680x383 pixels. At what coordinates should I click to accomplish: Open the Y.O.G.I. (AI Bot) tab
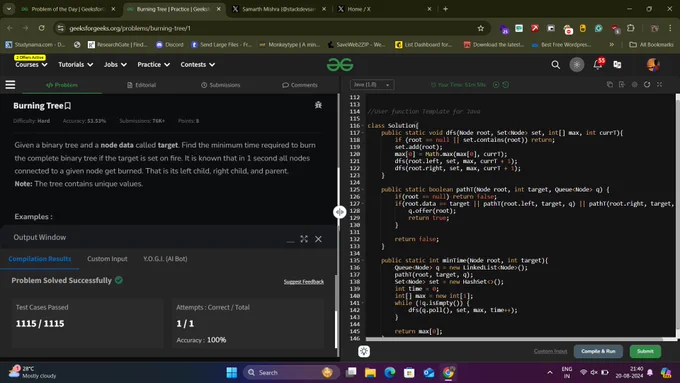click(165, 259)
